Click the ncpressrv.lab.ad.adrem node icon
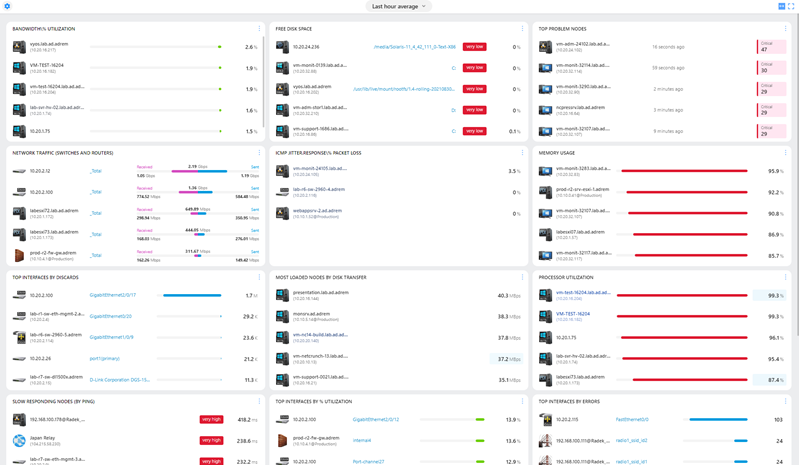799x465 pixels. tap(545, 110)
